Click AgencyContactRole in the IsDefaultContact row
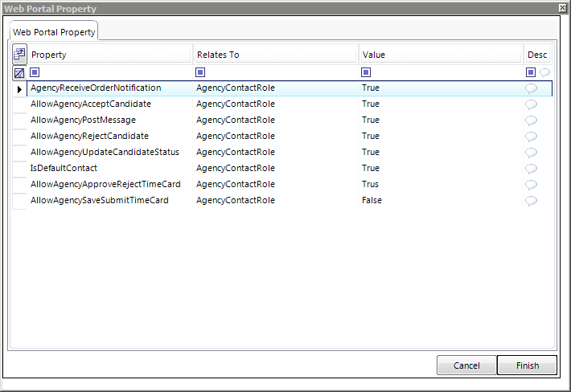This screenshot has height=392, width=571. tap(236, 168)
